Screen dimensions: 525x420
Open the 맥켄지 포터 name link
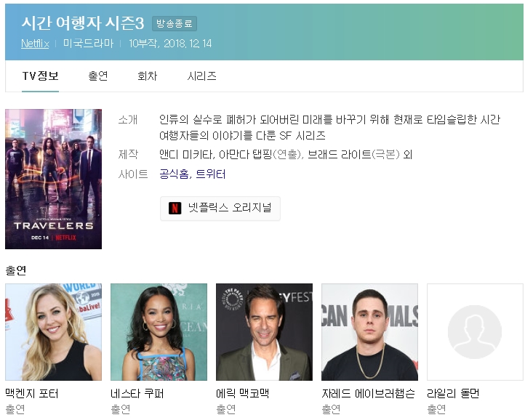(x=32, y=394)
